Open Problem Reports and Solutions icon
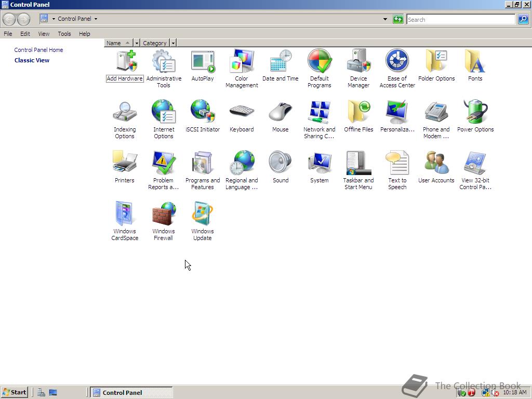This screenshot has height=399, width=532. [164, 170]
